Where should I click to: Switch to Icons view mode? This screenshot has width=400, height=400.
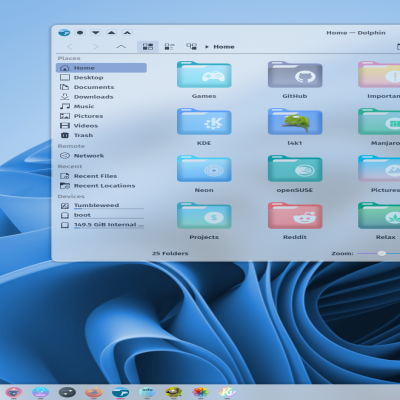pyautogui.click(x=148, y=47)
